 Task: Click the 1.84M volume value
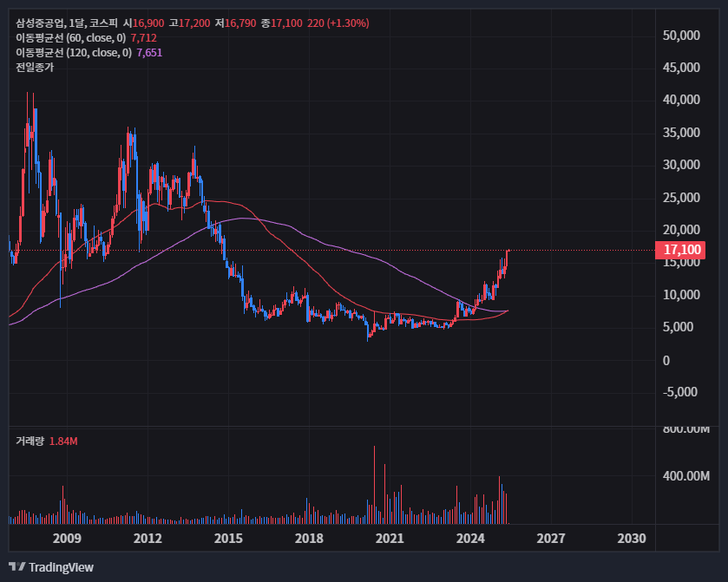tap(63, 441)
